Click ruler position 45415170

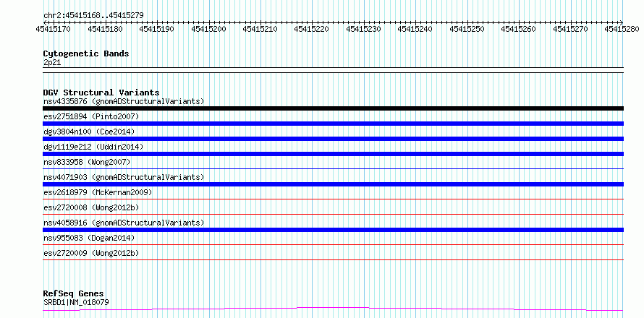pos(54,29)
